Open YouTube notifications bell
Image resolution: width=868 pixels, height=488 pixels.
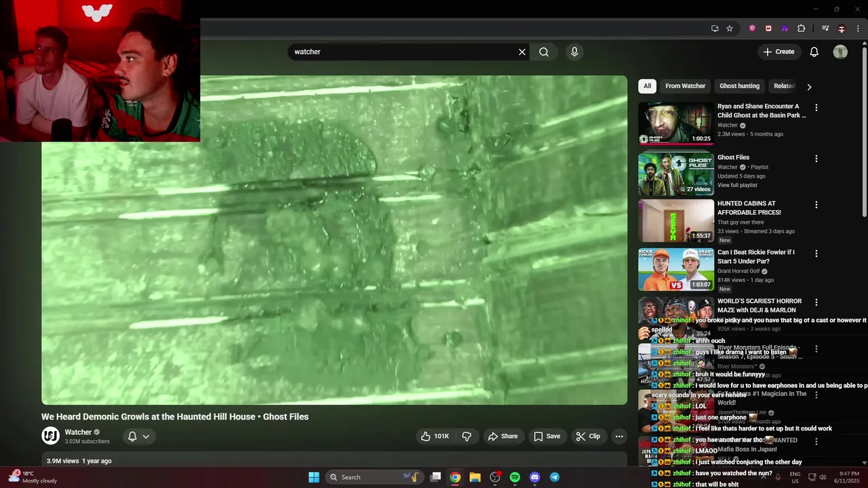coord(814,52)
